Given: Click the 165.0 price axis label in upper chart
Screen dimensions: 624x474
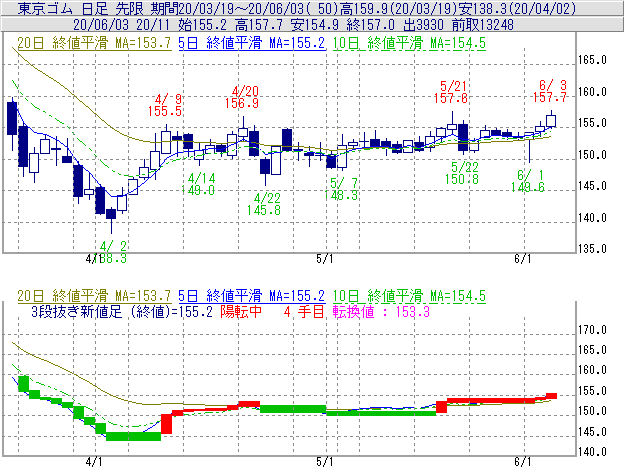Looking at the screenshot, I should tap(592, 60).
